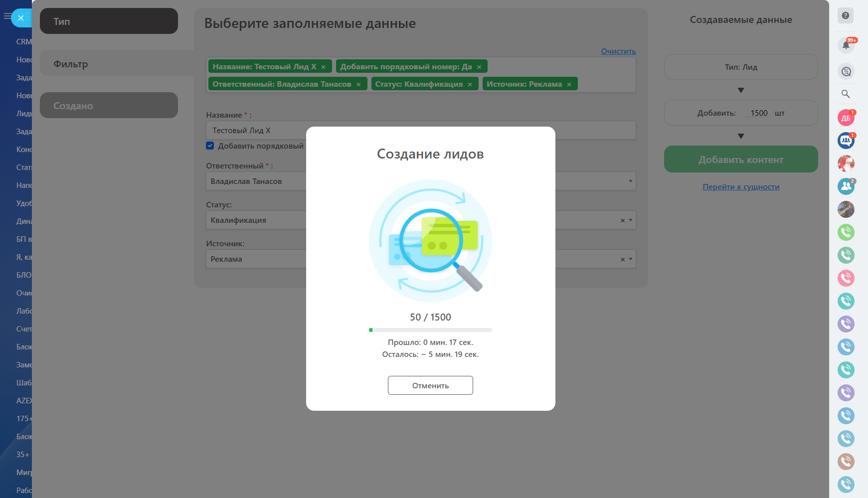The width and height of the screenshot is (868, 498).
Task: Open the help question mark icon
Action: 846,15
